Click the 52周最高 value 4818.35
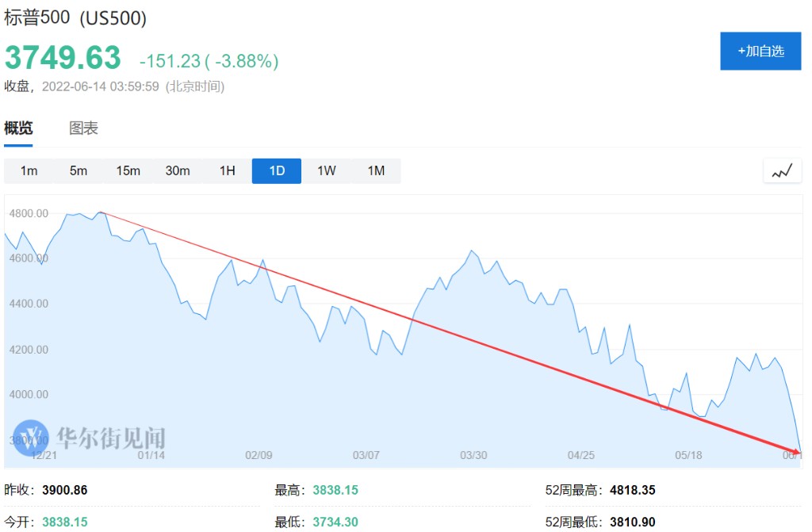The height and width of the screenshot is (532, 812). pyautogui.click(x=632, y=490)
